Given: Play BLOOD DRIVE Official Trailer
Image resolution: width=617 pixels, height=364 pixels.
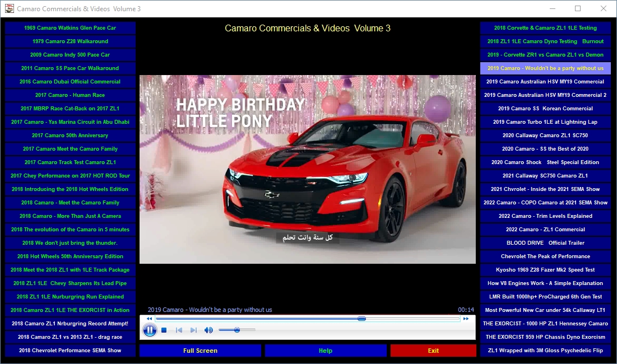Looking at the screenshot, I should (545, 243).
